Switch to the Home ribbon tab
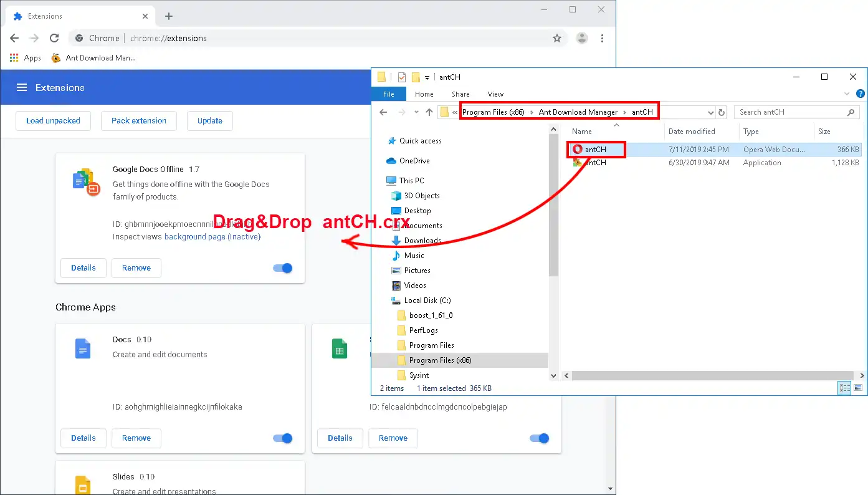The height and width of the screenshot is (495, 868). click(424, 94)
